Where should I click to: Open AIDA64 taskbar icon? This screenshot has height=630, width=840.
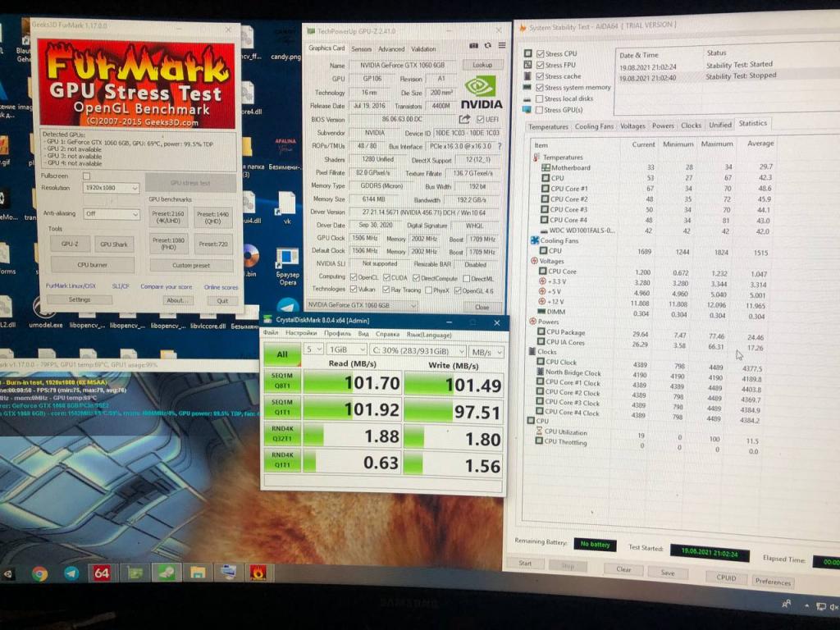102,573
